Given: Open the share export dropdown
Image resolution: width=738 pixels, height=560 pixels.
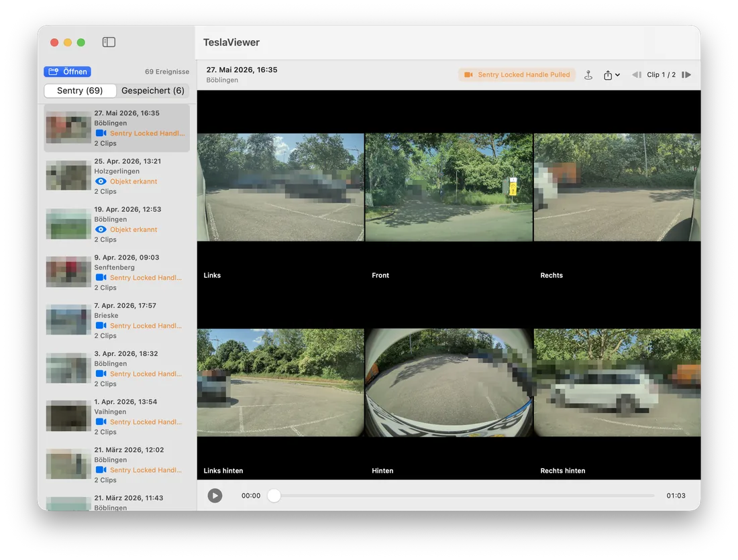Looking at the screenshot, I should (x=611, y=75).
